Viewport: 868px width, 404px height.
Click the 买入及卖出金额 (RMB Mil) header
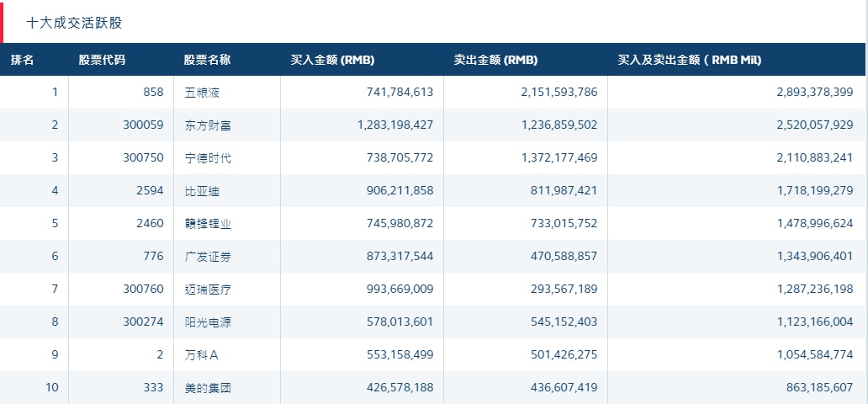click(x=690, y=60)
